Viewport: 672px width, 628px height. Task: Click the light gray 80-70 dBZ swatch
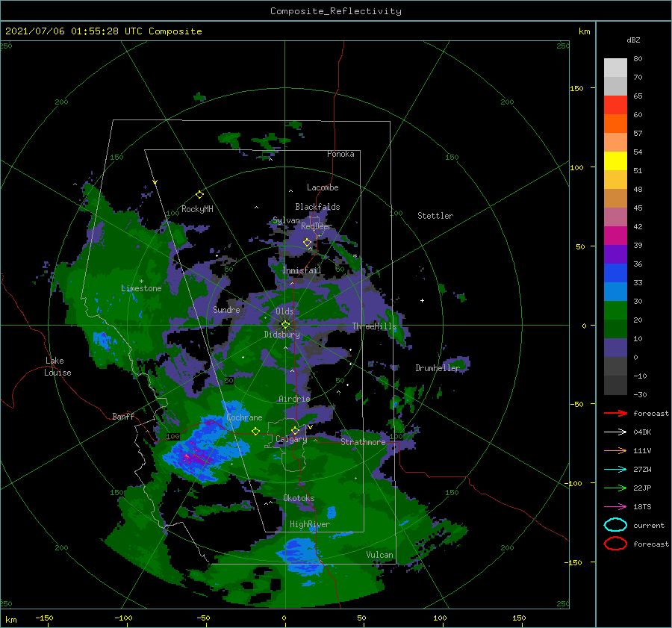point(615,67)
